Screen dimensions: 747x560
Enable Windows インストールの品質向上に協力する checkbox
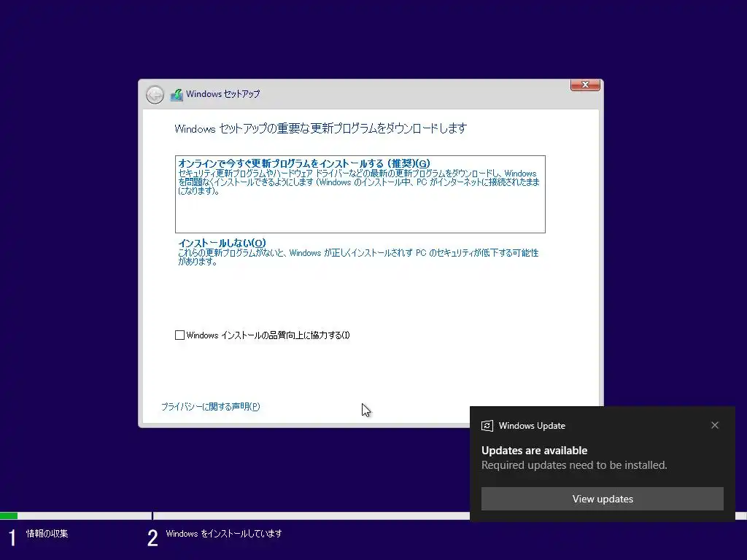179,335
